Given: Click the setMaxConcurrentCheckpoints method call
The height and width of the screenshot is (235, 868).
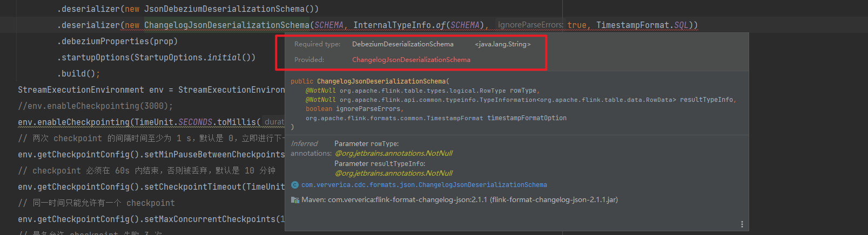Looking at the screenshot, I should coord(210,219).
